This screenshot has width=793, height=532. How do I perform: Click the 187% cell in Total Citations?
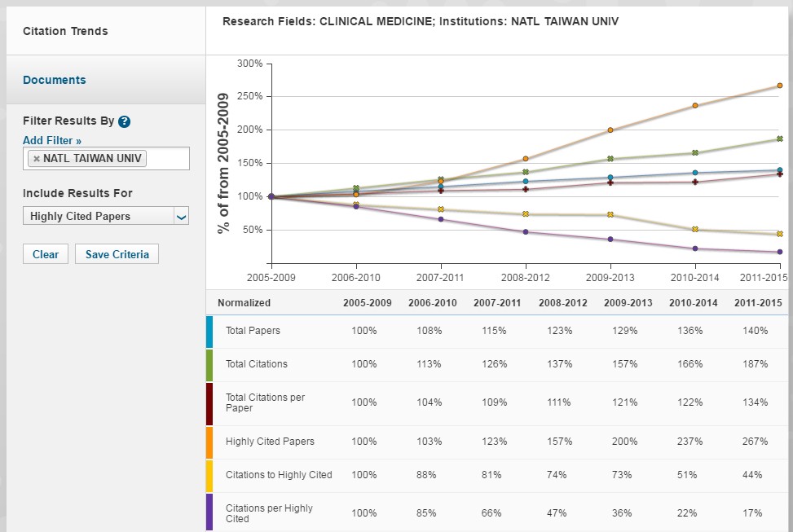coord(755,364)
